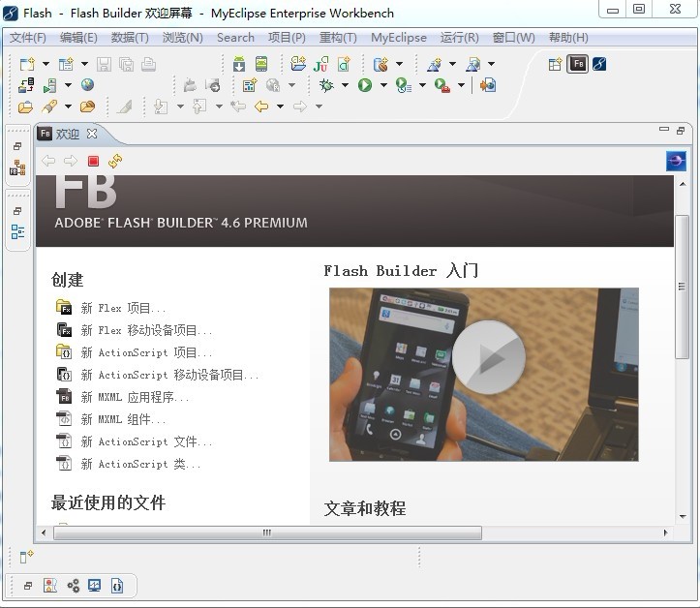Click the outline view icon in left sidebar

pos(17,231)
